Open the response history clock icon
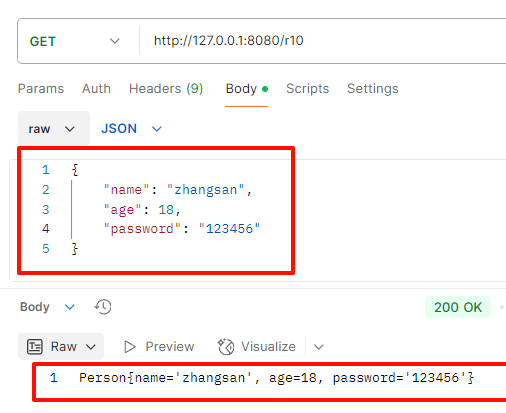Image resolution: width=506 pixels, height=413 pixels. click(103, 307)
